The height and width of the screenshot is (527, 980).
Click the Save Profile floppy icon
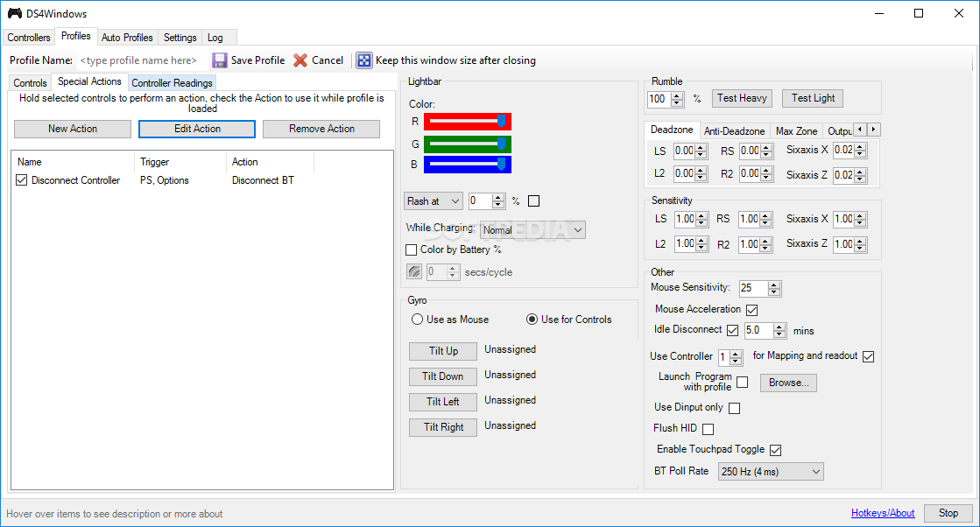tap(219, 60)
